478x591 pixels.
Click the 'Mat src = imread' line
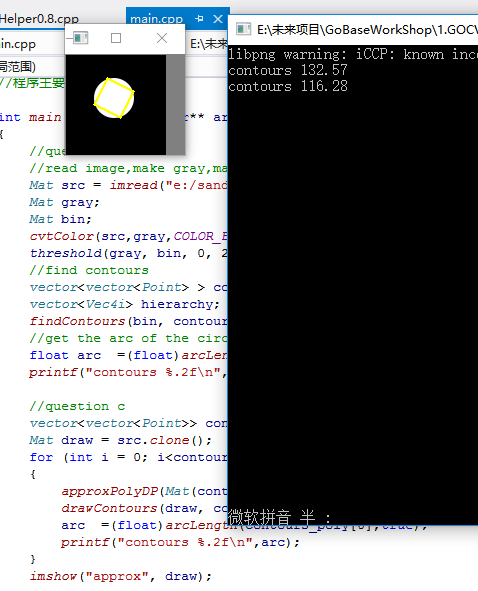(128, 185)
